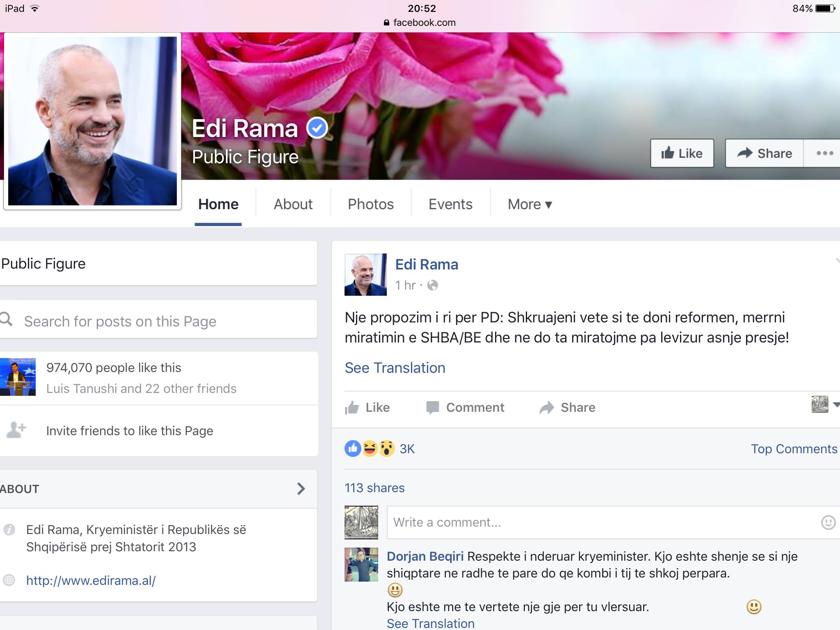Click Invite friends to like this Page

[x=130, y=431]
